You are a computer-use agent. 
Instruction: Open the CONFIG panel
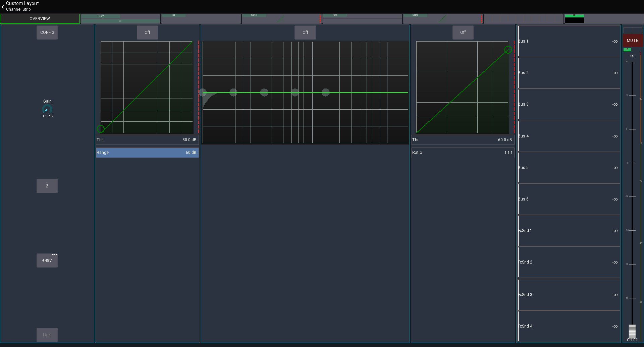click(x=47, y=32)
